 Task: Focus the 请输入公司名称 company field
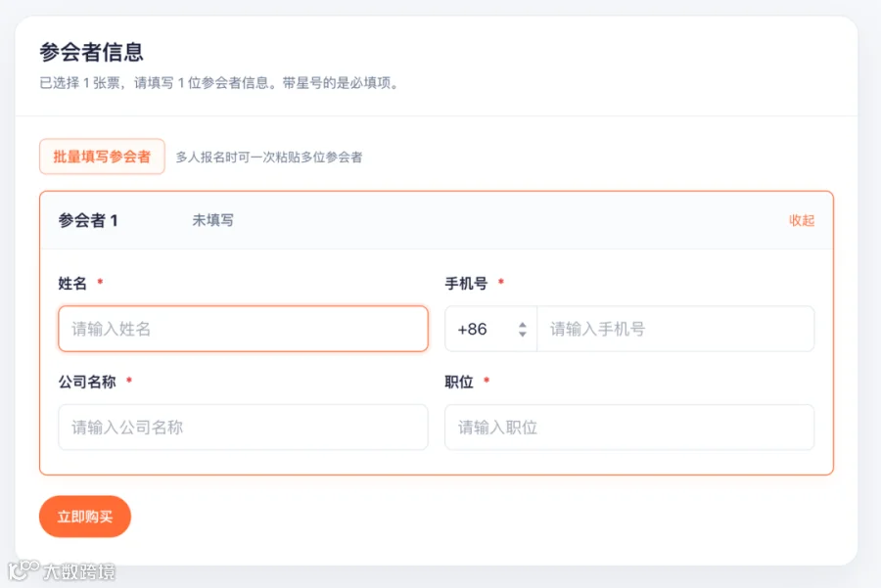click(x=244, y=428)
